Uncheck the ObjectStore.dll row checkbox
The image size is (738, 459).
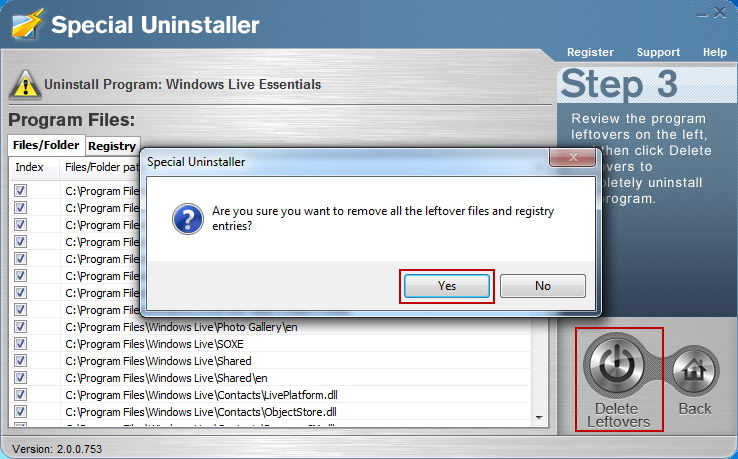tap(20, 411)
